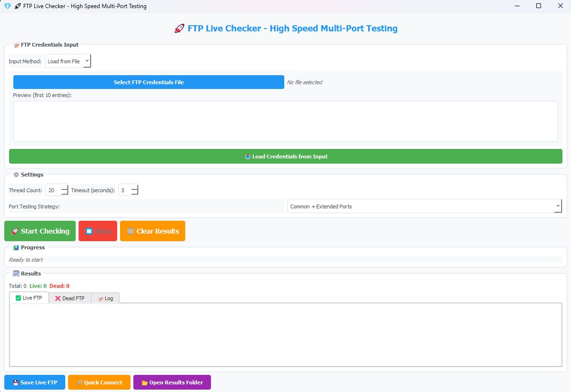
Task: Click the Ready to start progress bar
Action: (286, 260)
